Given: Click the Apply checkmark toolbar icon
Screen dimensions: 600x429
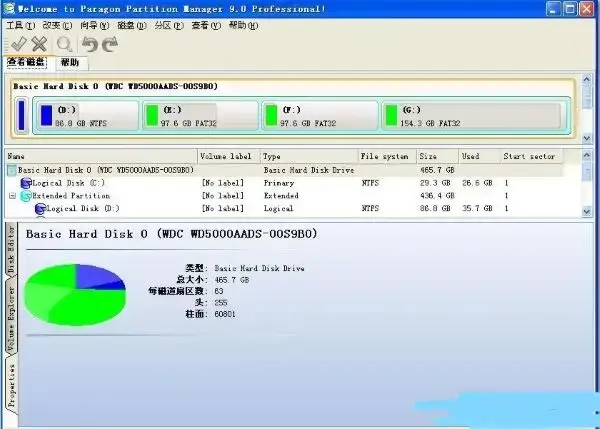Looking at the screenshot, I should [x=18, y=44].
